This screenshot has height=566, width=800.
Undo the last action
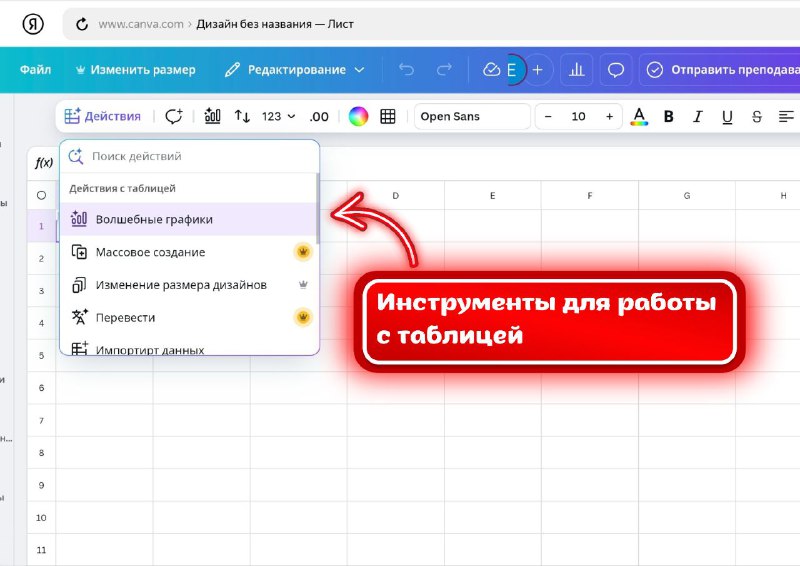tap(406, 69)
